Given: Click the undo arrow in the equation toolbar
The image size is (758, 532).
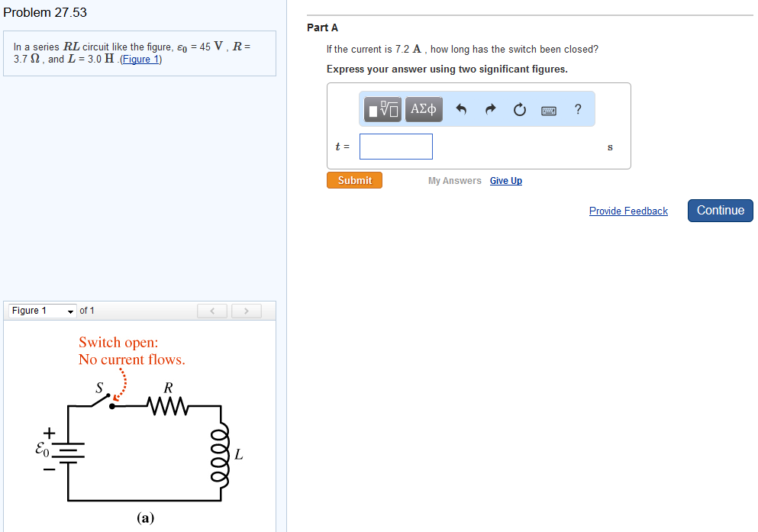Looking at the screenshot, I should (461, 109).
